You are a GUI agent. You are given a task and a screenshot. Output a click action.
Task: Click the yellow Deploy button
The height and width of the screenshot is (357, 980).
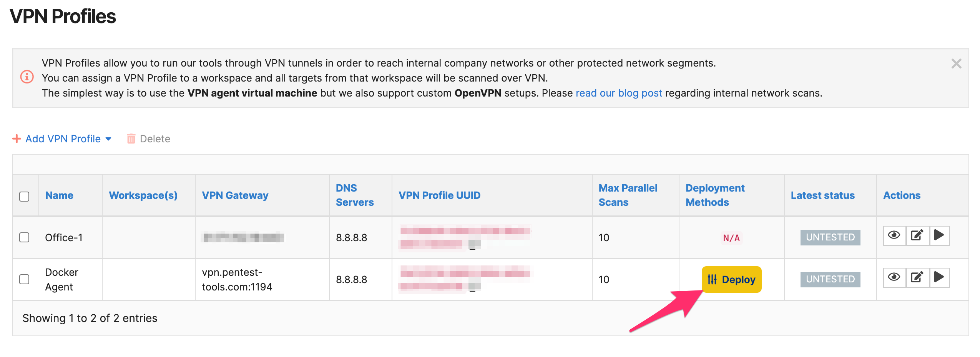coord(731,279)
